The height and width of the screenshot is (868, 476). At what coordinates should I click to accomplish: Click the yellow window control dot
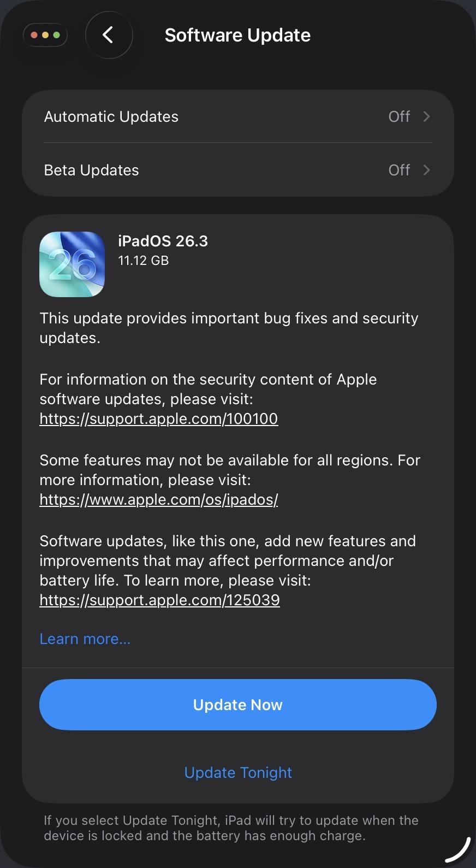point(45,35)
